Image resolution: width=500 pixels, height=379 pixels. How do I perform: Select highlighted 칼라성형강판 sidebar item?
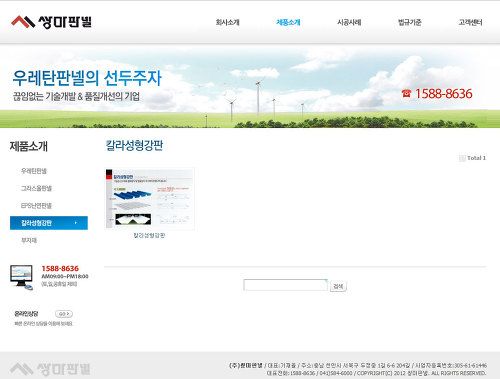49,223
